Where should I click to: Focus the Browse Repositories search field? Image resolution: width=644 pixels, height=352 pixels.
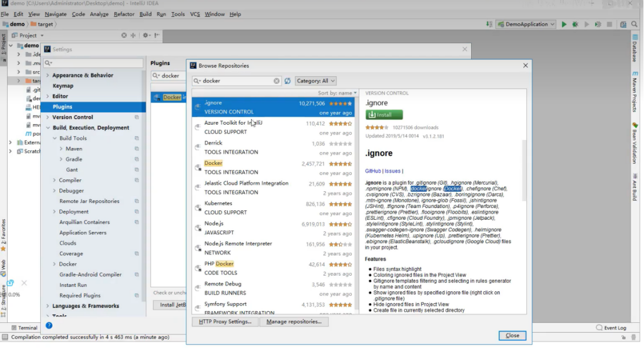click(236, 81)
